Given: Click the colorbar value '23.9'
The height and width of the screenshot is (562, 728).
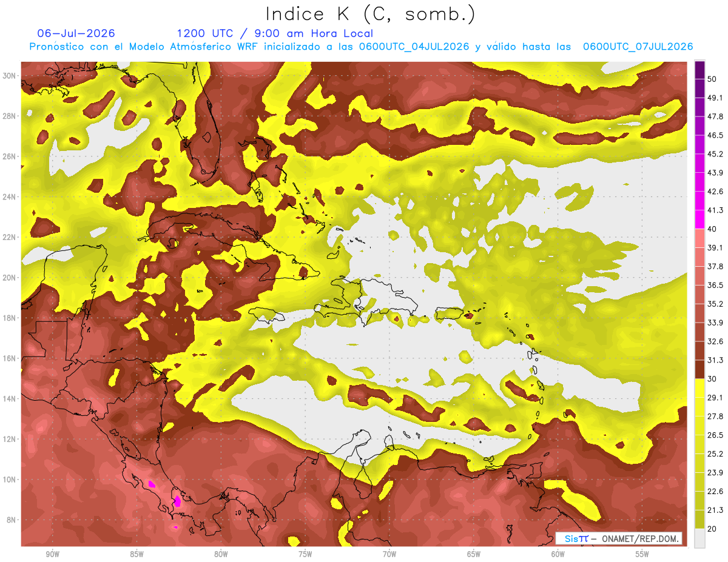Looking at the screenshot, I should [716, 473].
